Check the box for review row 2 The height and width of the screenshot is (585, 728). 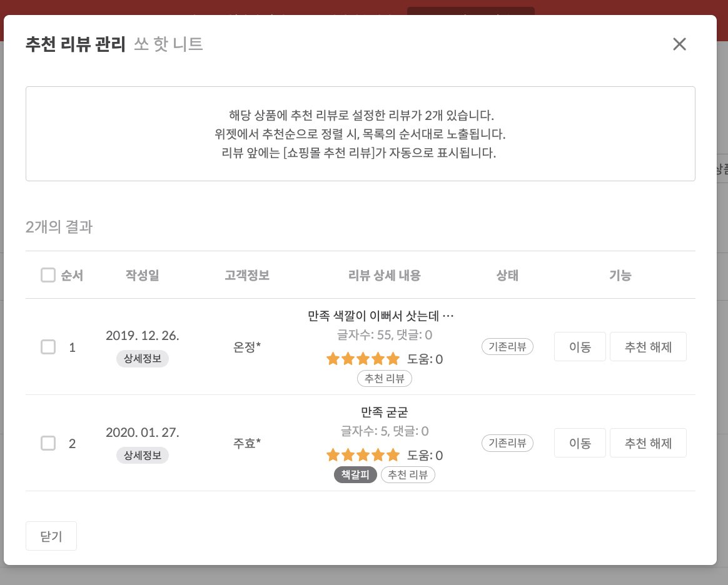click(48, 443)
